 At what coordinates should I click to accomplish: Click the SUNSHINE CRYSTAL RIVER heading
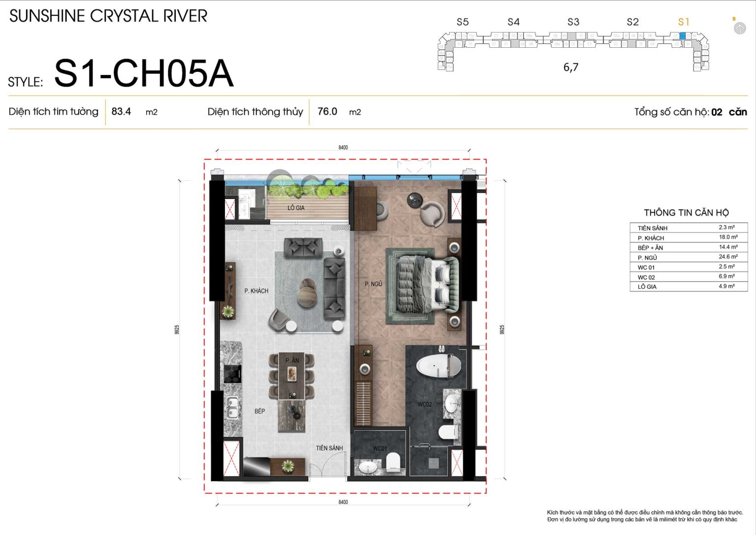(x=108, y=16)
